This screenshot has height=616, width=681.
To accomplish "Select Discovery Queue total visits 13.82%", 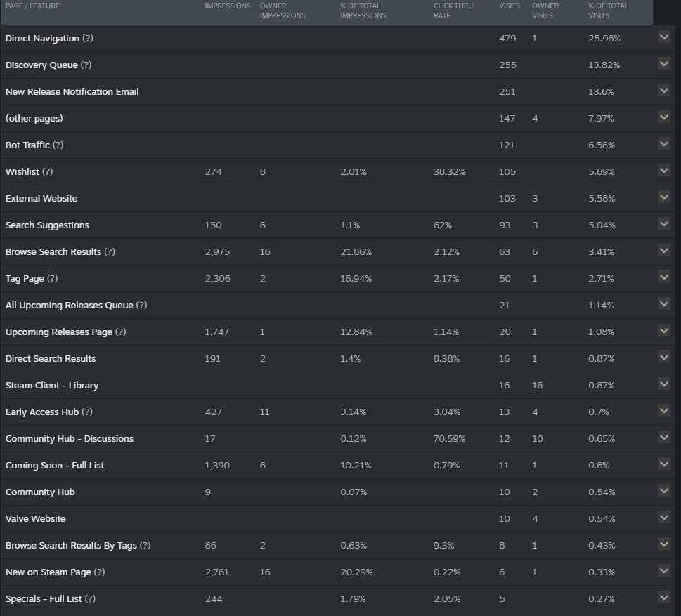I will (604, 65).
